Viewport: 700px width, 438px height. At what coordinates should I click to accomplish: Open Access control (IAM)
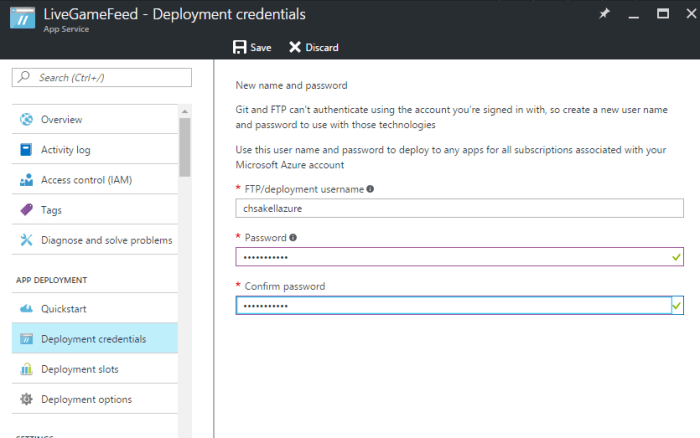coord(95,179)
